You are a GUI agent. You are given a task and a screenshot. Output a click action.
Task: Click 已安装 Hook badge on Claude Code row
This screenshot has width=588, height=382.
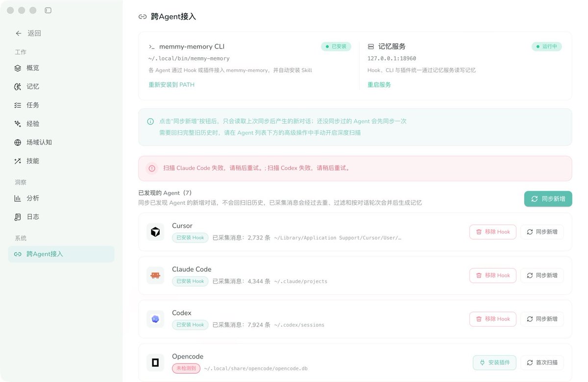click(190, 281)
